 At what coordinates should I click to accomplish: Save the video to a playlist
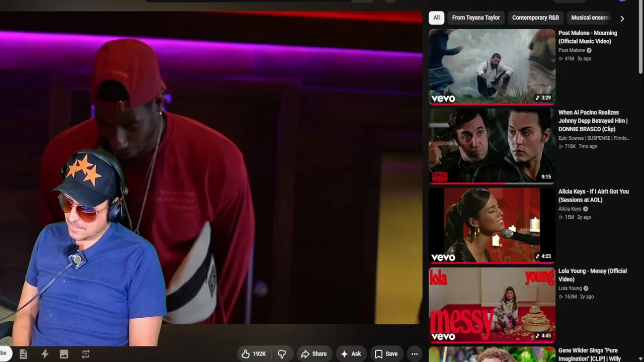pos(386,354)
